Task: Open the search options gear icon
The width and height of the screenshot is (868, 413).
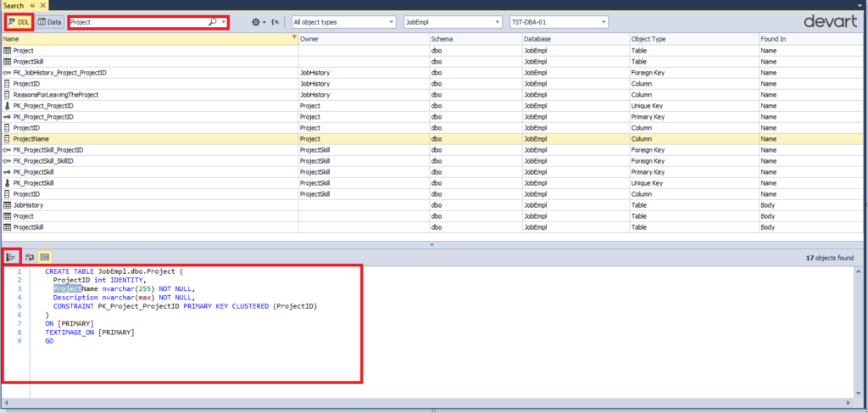Action: (x=255, y=22)
